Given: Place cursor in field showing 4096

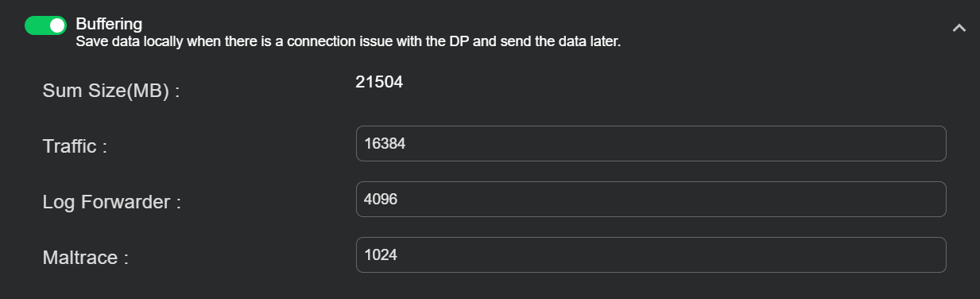Looking at the screenshot, I should click(x=651, y=199).
